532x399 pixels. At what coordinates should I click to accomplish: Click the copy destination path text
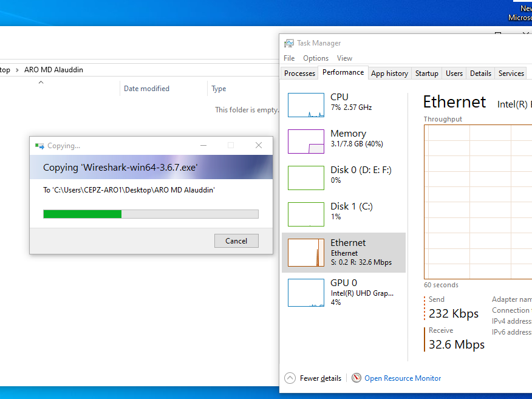point(129,190)
